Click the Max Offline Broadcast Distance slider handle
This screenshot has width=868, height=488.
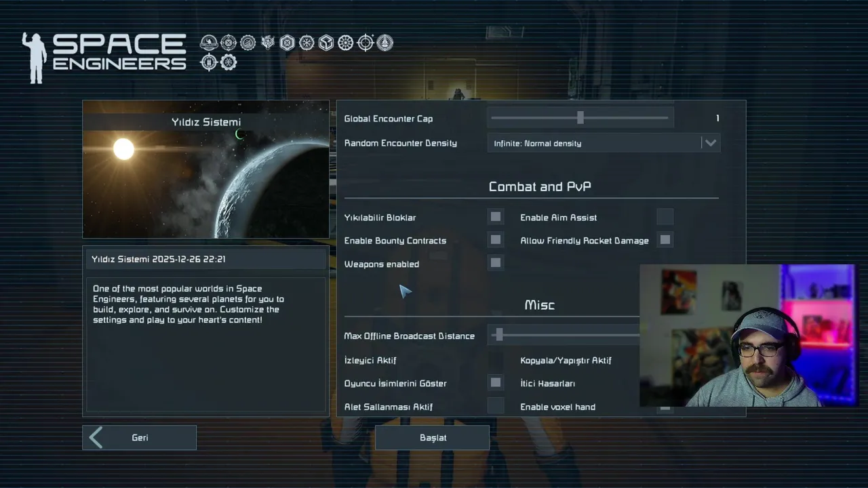click(500, 335)
